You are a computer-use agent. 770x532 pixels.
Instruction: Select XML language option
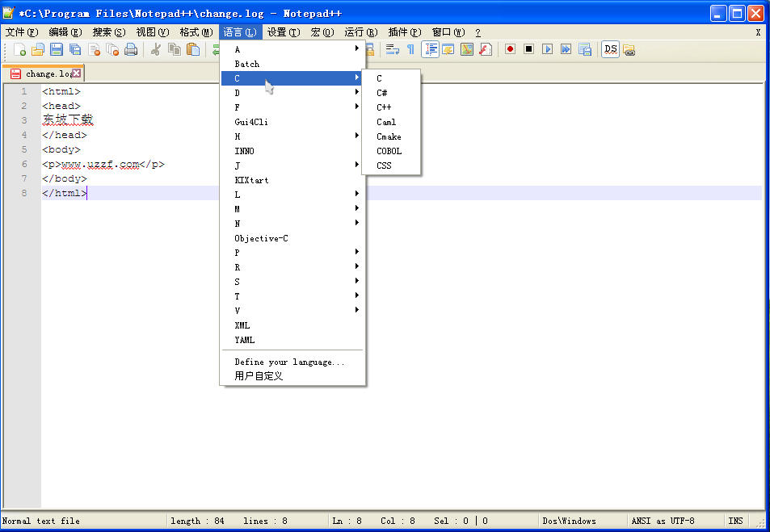point(242,325)
